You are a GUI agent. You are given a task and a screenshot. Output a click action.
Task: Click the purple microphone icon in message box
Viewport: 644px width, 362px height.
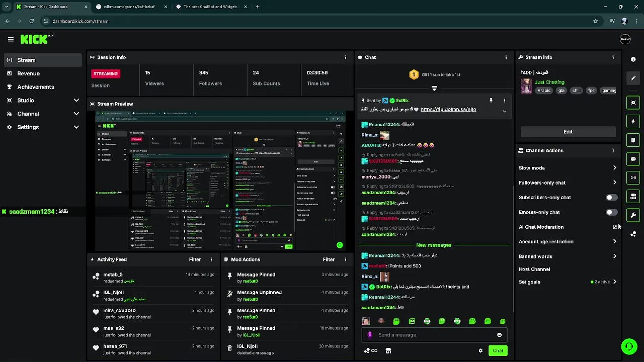point(370,335)
